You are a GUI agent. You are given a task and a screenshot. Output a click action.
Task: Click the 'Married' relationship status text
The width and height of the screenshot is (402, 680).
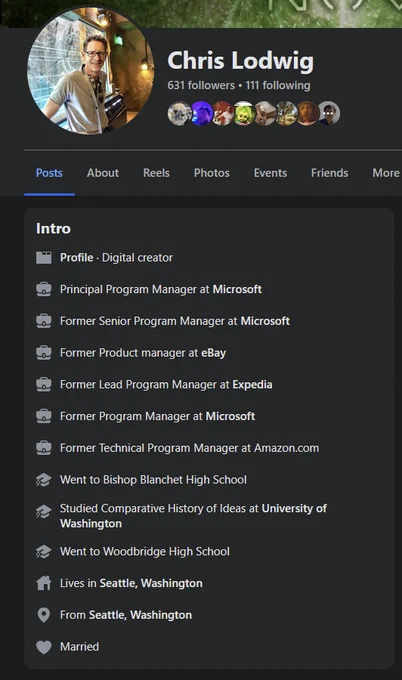79,647
